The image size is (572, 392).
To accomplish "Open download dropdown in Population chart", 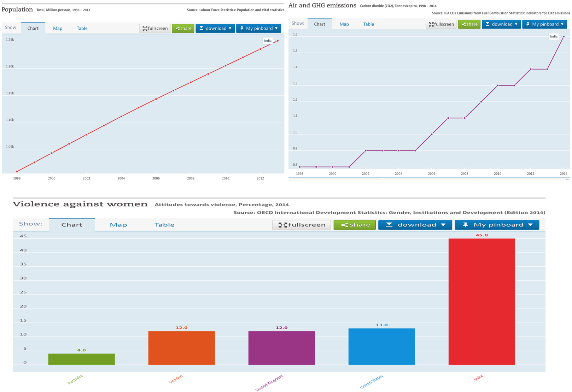I will (215, 28).
